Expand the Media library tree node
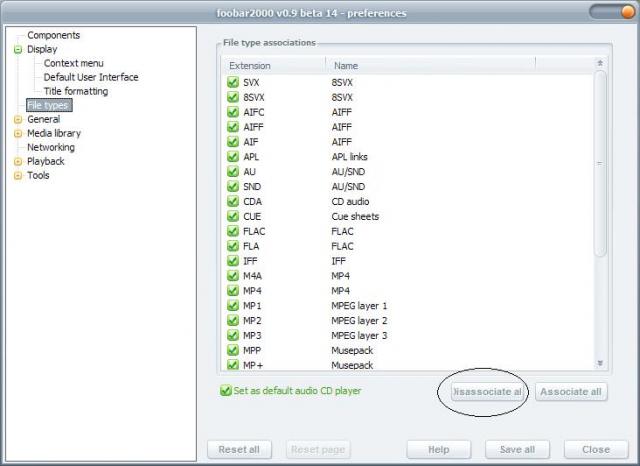The image size is (640, 466). [18, 133]
